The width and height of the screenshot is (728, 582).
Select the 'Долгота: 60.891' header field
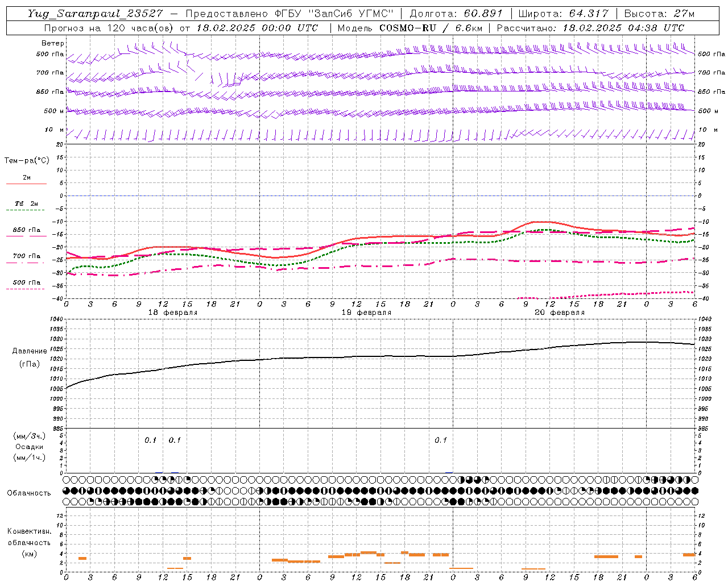pyautogui.click(x=456, y=14)
